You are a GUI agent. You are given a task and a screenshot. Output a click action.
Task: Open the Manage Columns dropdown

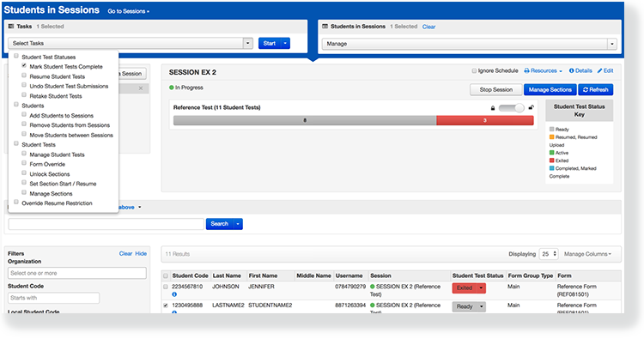click(587, 254)
